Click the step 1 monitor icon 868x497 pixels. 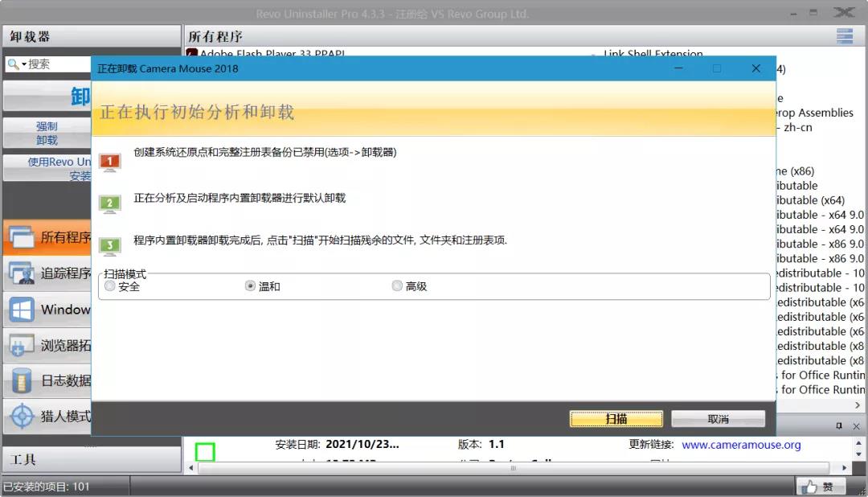[109, 162]
